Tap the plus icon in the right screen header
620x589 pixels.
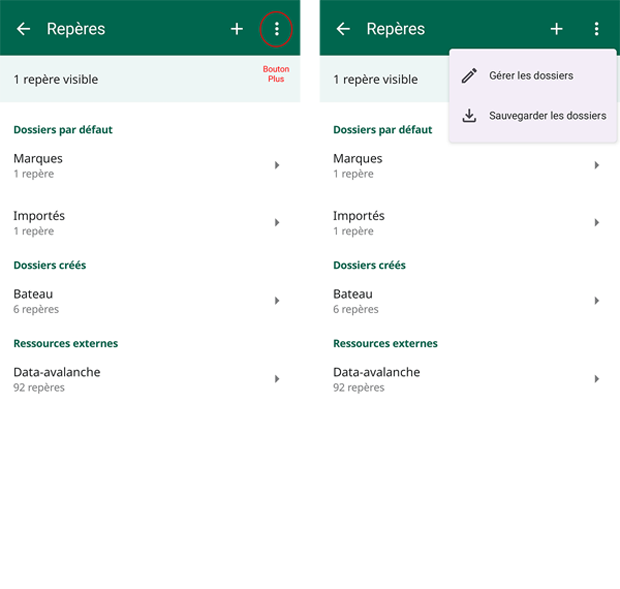point(557,29)
